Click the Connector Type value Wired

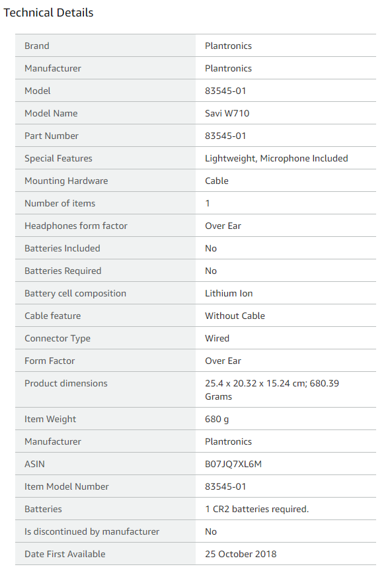coord(217,339)
